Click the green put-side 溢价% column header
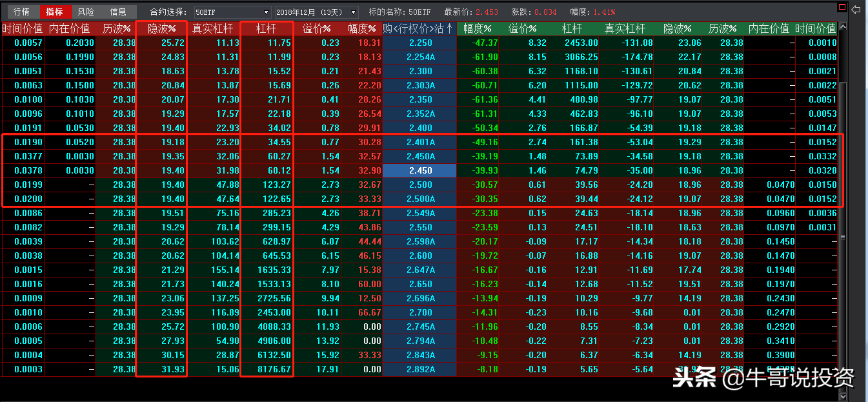The height and width of the screenshot is (402, 868). click(x=523, y=28)
